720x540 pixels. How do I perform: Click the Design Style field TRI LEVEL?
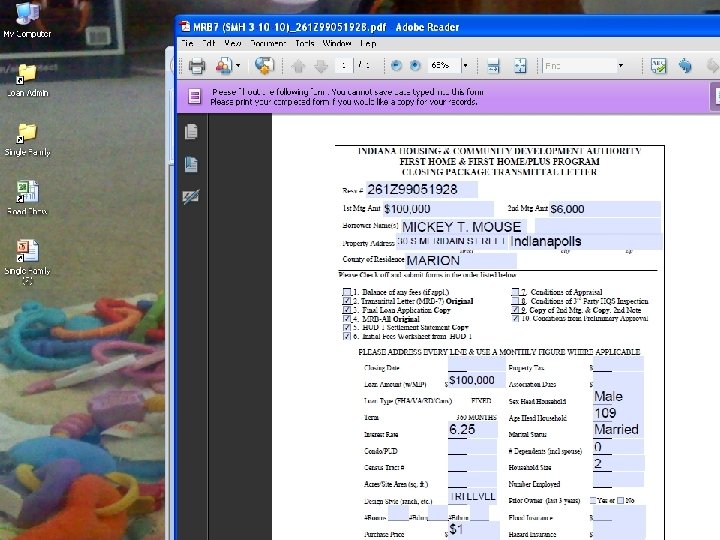tap(472, 496)
